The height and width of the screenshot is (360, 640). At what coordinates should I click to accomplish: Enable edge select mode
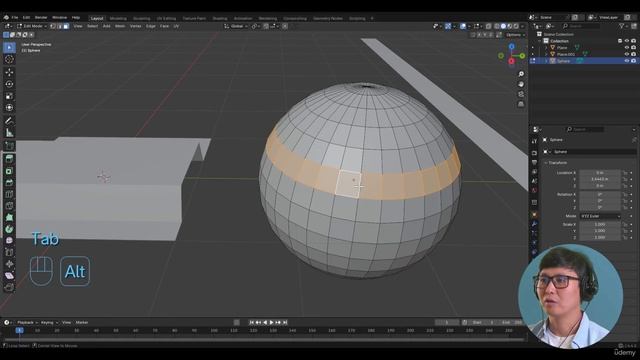(60, 26)
